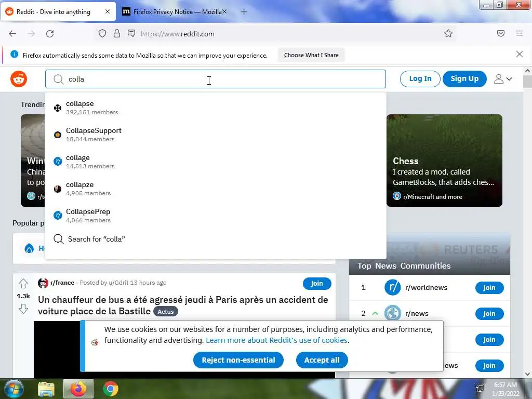Image resolution: width=532 pixels, height=399 pixels.
Task: Select the collapze suggestion
Action: (216, 189)
